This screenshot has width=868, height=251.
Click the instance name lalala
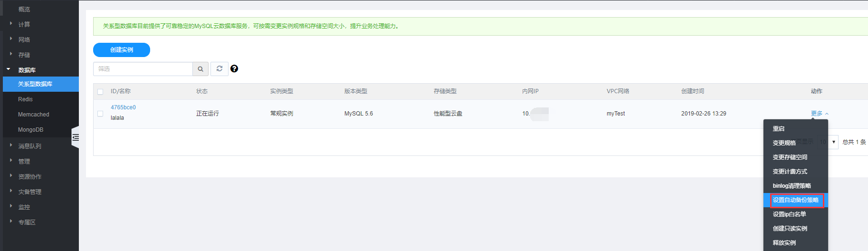click(x=117, y=118)
